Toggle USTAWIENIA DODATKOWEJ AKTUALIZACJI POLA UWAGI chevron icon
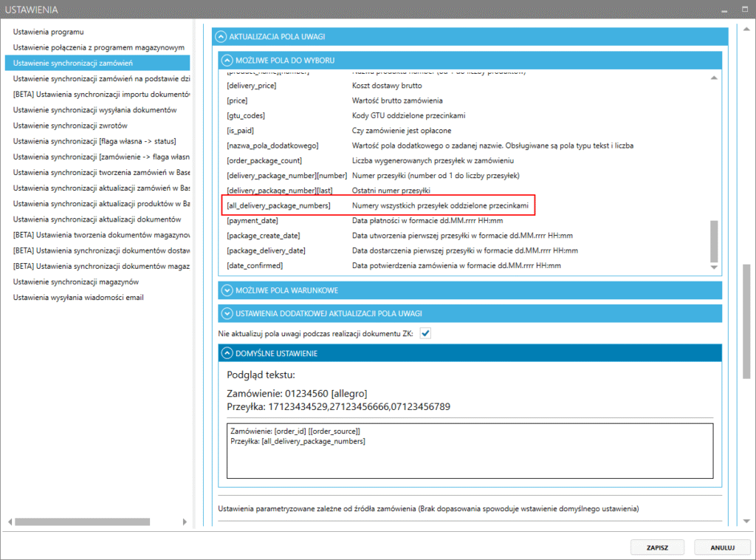This screenshot has height=560, width=756. click(227, 314)
